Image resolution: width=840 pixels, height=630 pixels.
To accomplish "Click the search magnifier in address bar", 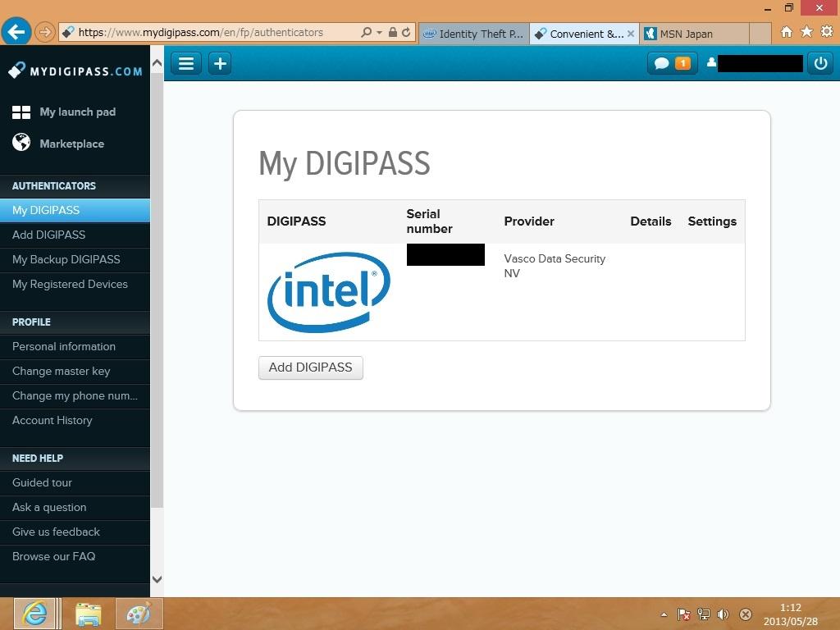I will point(366,32).
